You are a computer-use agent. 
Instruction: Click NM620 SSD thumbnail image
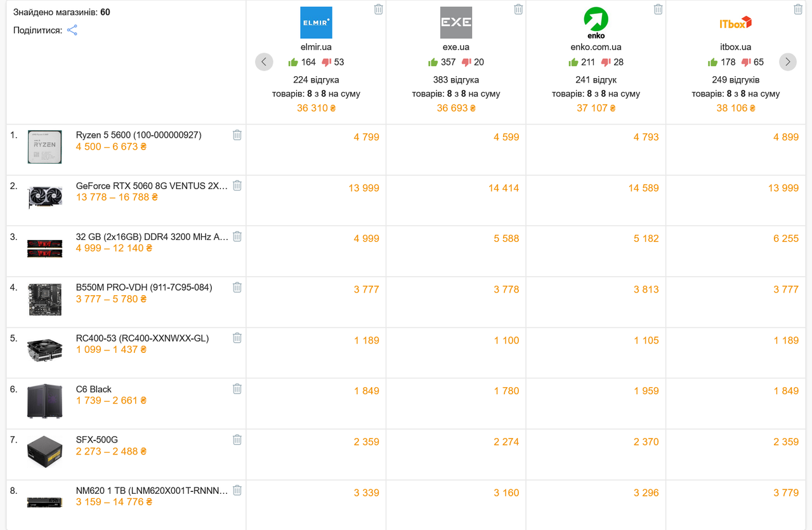tap(44, 502)
